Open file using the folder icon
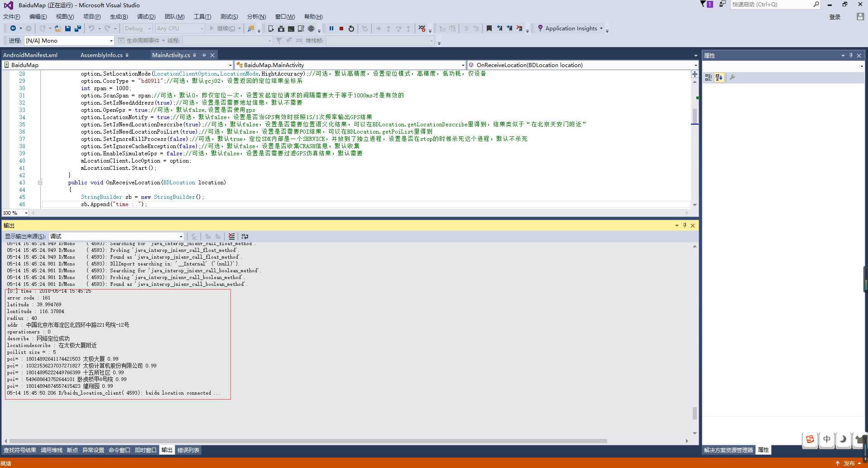 click(58, 29)
